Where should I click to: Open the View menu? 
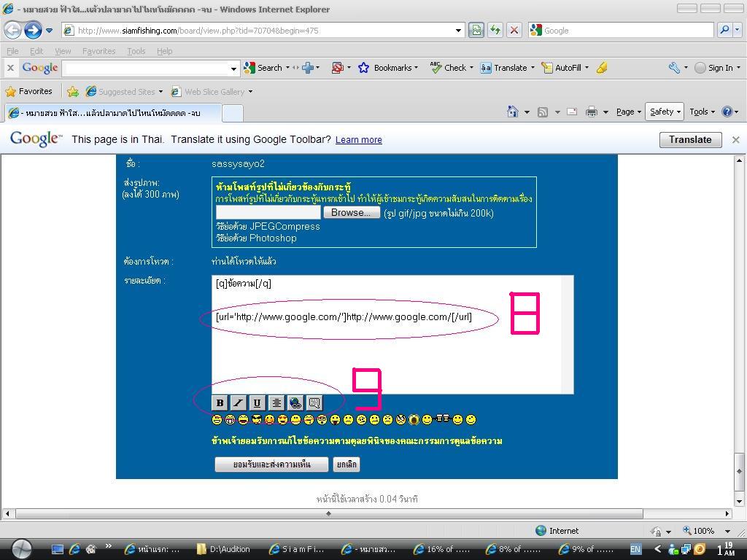pyautogui.click(x=63, y=51)
